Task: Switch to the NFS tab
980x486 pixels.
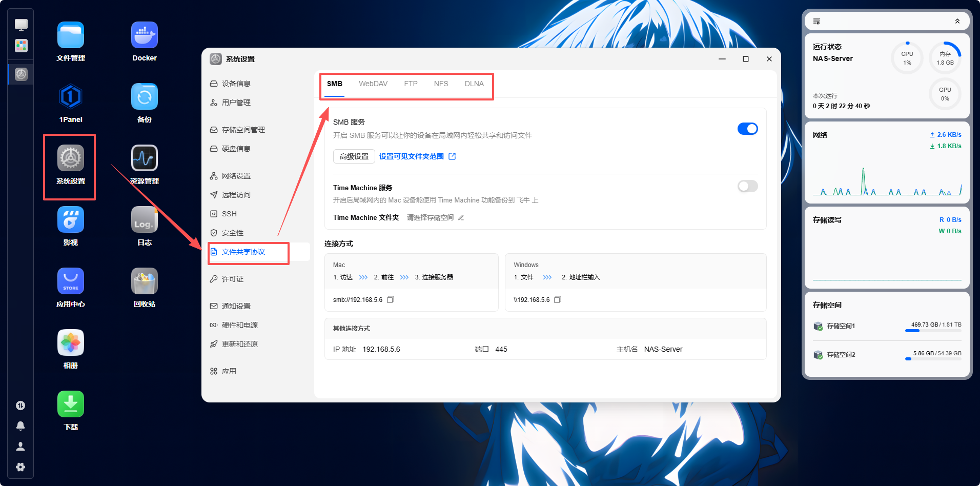Action: tap(441, 84)
